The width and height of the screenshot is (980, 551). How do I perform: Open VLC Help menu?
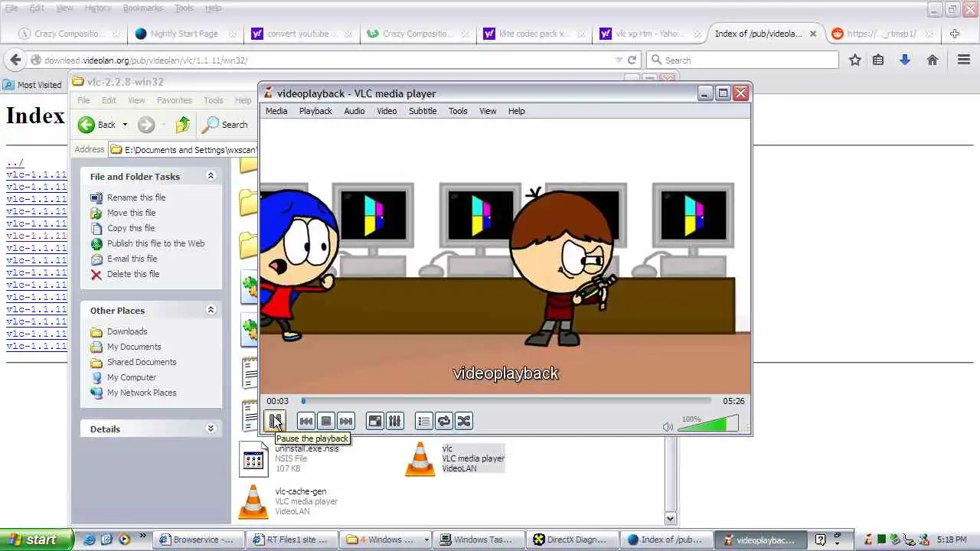517,111
